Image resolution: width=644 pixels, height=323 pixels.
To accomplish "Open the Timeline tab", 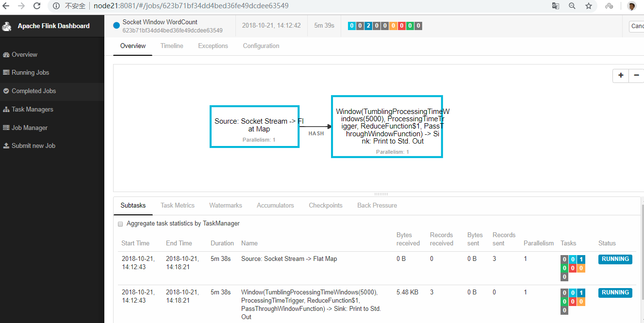I will tap(172, 46).
